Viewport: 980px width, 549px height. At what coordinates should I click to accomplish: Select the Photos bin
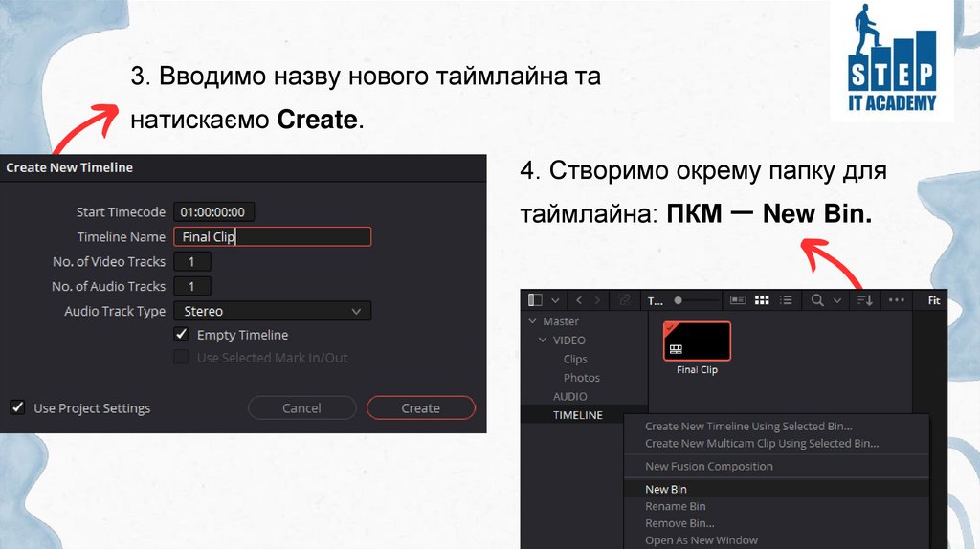[x=581, y=378]
